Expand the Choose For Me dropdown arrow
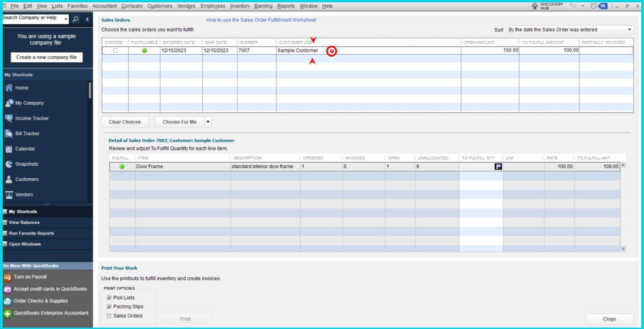644x329 pixels. 208,122
